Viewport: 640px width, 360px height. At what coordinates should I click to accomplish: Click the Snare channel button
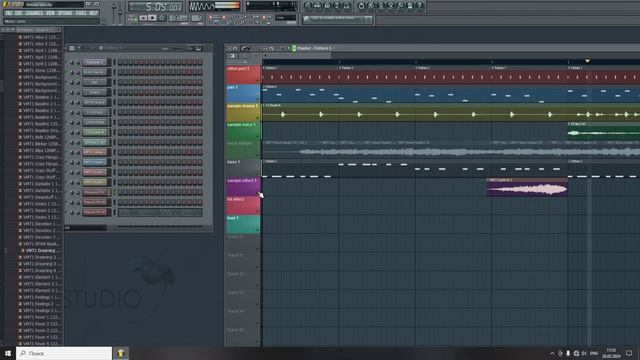[95, 92]
